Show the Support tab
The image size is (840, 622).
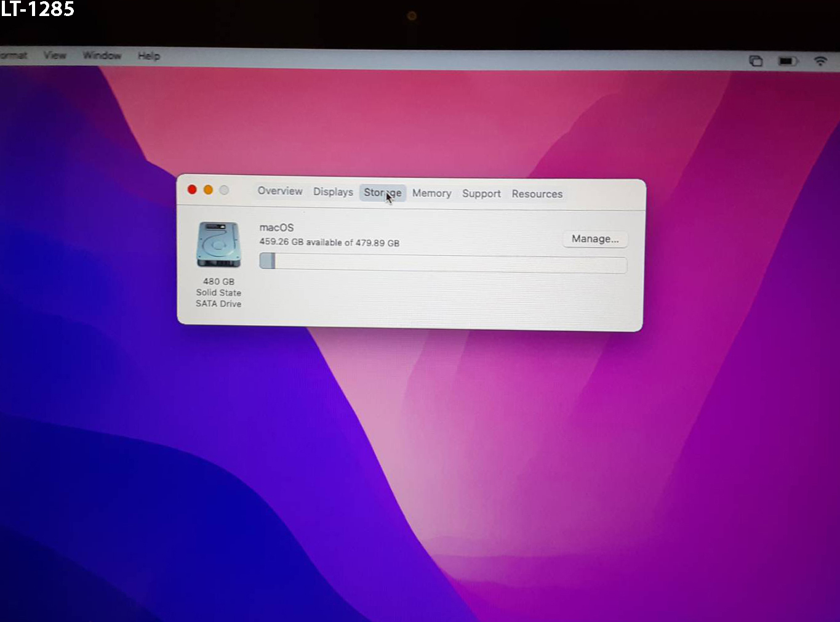(x=481, y=193)
